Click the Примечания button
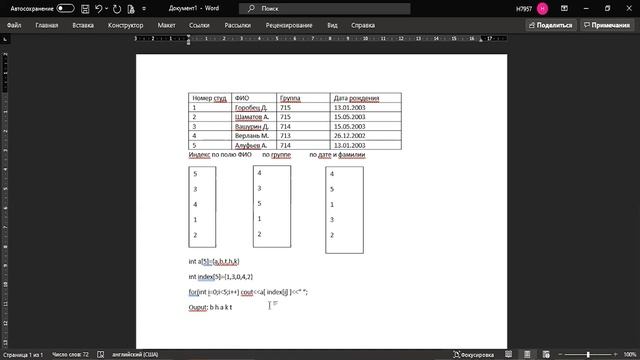This screenshot has width=640, height=360. click(x=607, y=25)
